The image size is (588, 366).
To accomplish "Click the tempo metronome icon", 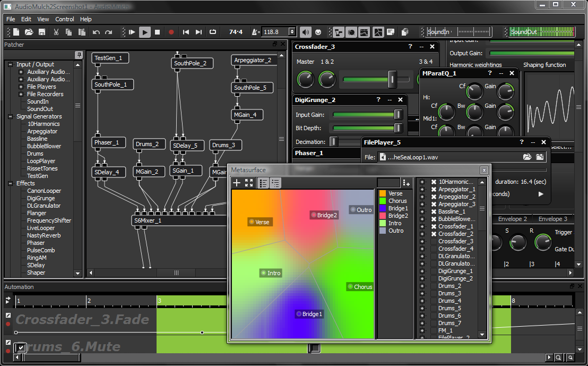I will 255,32.
